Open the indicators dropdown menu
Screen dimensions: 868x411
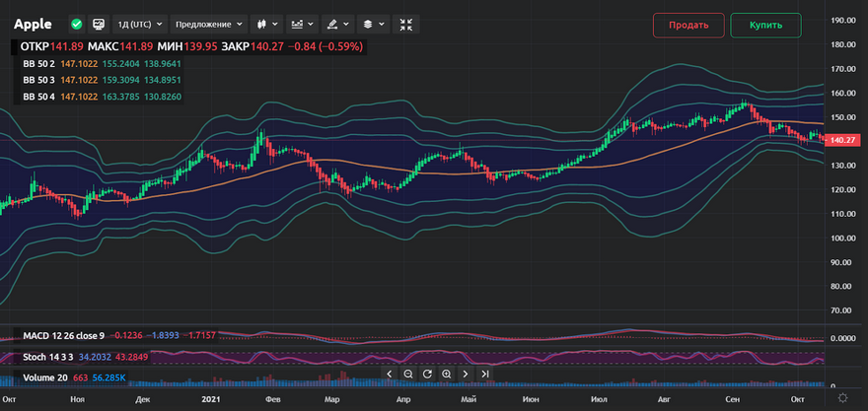coord(304,24)
